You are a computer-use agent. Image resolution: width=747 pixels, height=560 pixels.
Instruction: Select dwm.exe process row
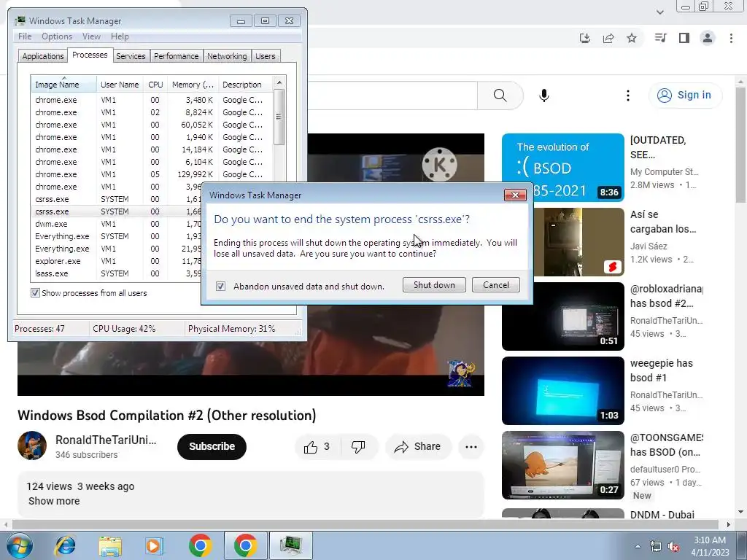click(116, 224)
